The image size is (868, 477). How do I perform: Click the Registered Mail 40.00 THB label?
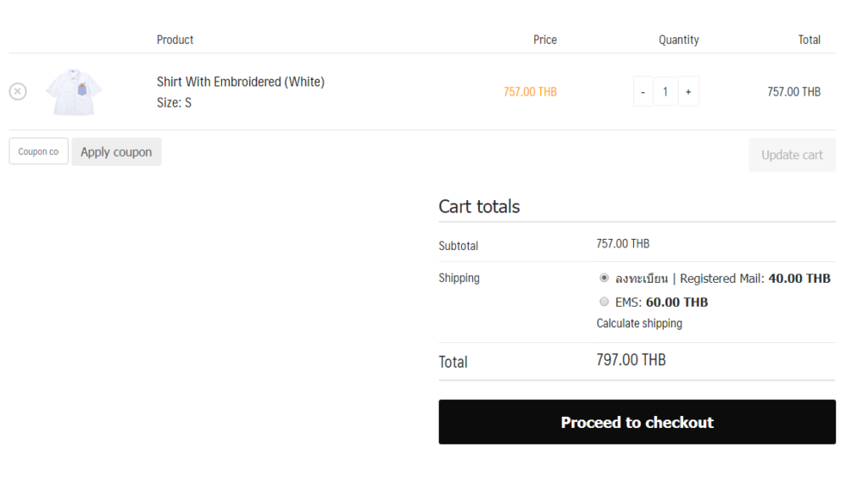coord(723,279)
